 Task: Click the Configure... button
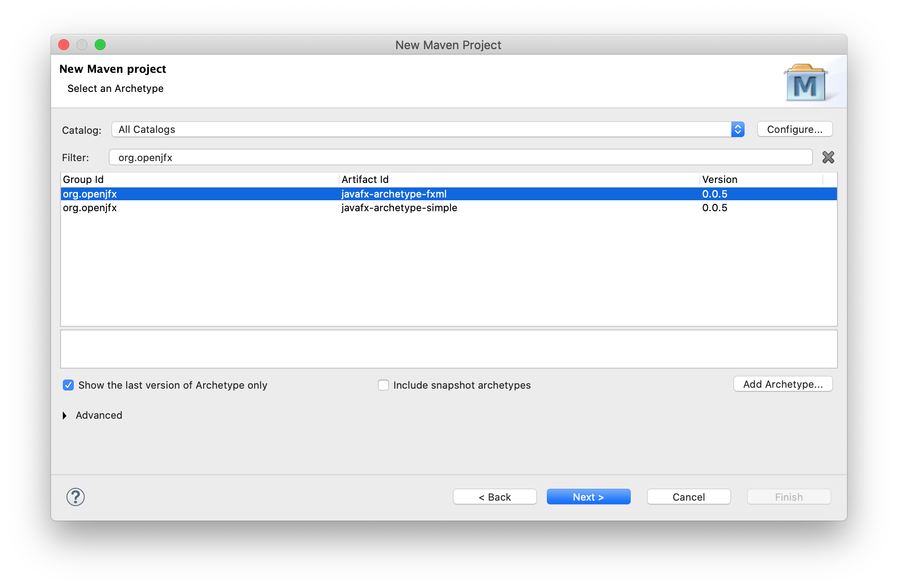coord(795,129)
